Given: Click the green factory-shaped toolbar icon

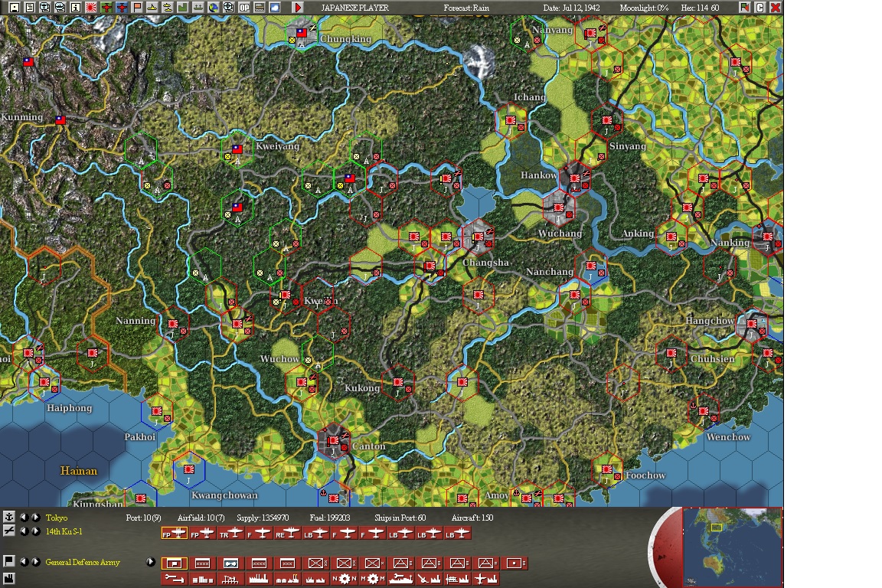Looking at the screenshot, I should [183, 8].
